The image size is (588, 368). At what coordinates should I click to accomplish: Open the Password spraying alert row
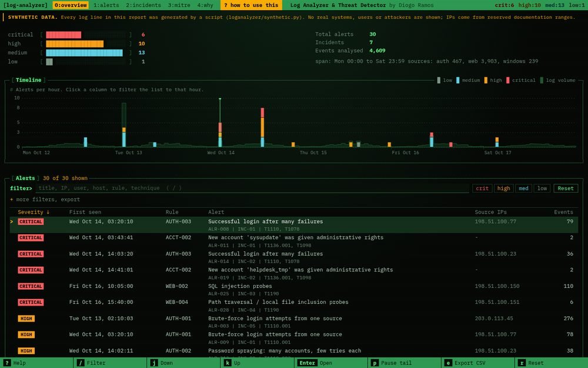coord(293,352)
